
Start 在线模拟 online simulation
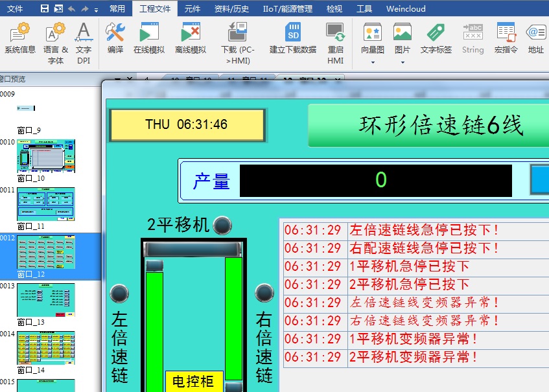149,38
